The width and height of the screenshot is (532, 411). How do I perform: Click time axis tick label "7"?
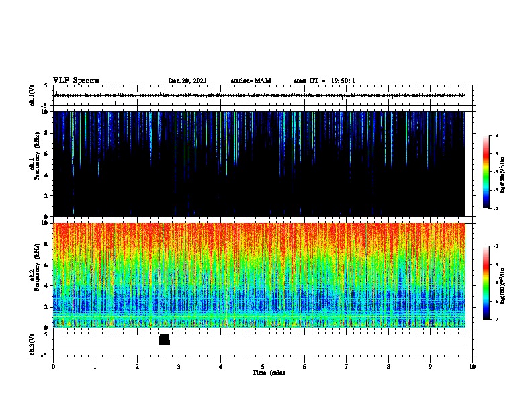point(347,367)
